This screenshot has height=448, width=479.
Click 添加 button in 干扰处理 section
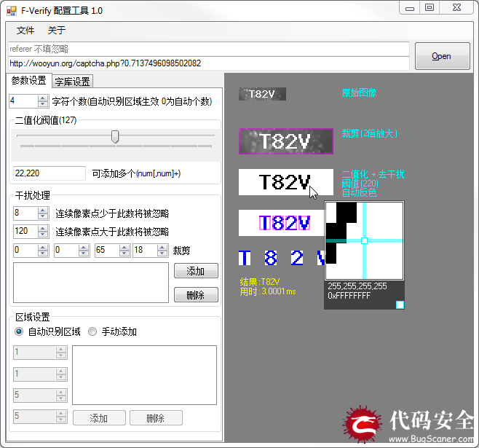click(x=196, y=271)
